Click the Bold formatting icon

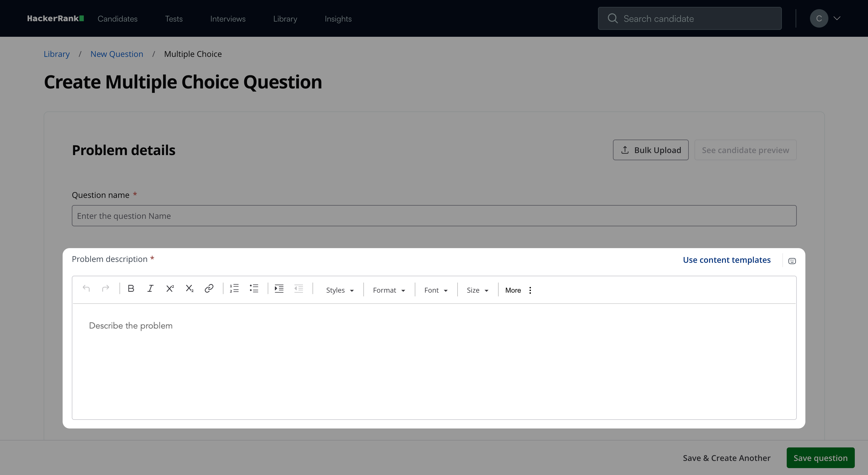point(131,289)
